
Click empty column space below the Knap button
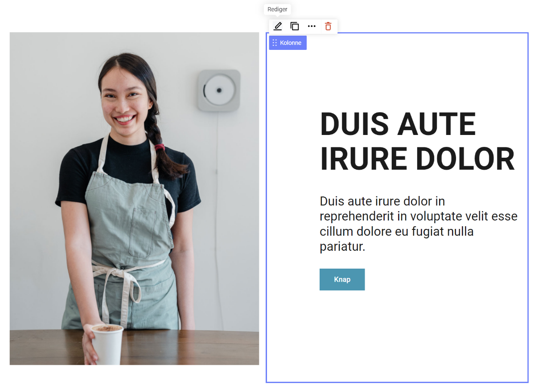pyautogui.click(x=397, y=339)
